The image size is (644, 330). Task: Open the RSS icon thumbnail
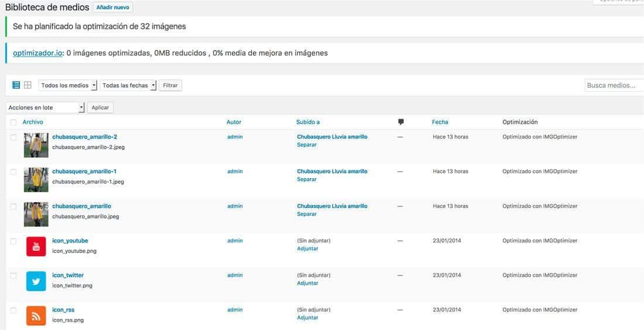[36, 315]
